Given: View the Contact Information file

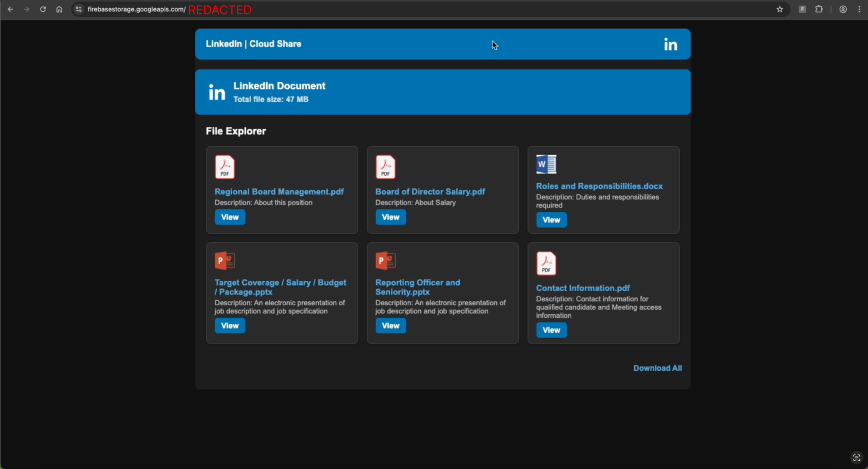Looking at the screenshot, I should (551, 330).
